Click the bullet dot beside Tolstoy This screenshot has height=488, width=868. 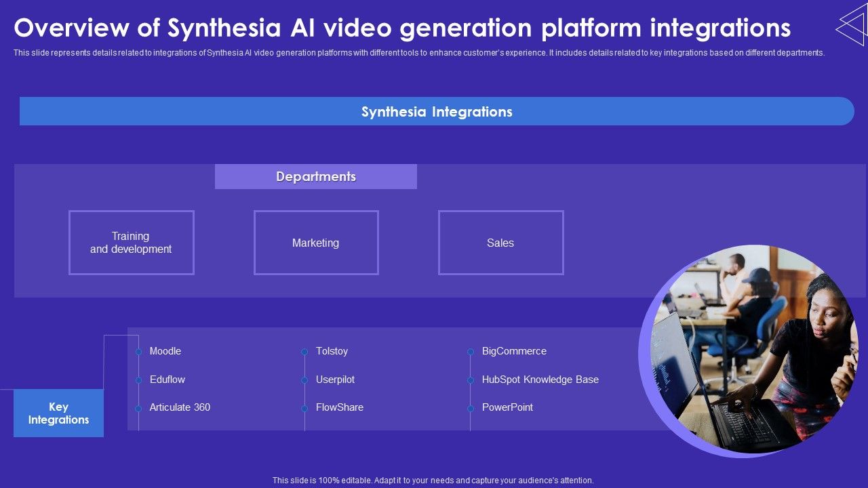[x=304, y=352]
